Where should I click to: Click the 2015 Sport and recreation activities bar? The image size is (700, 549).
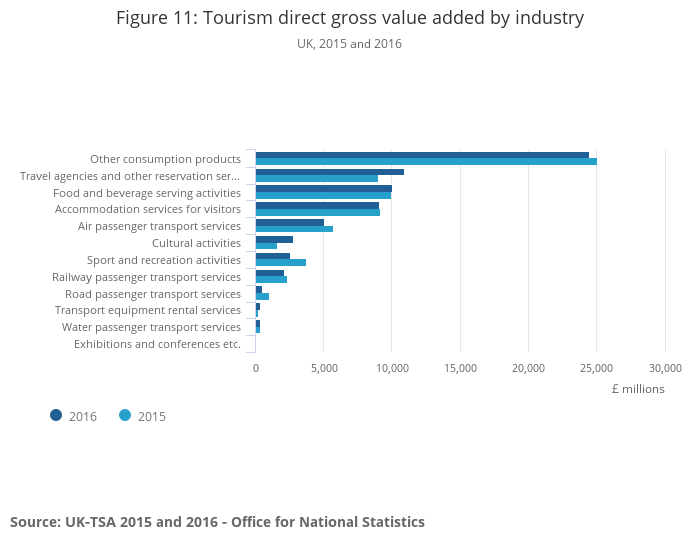point(280,263)
